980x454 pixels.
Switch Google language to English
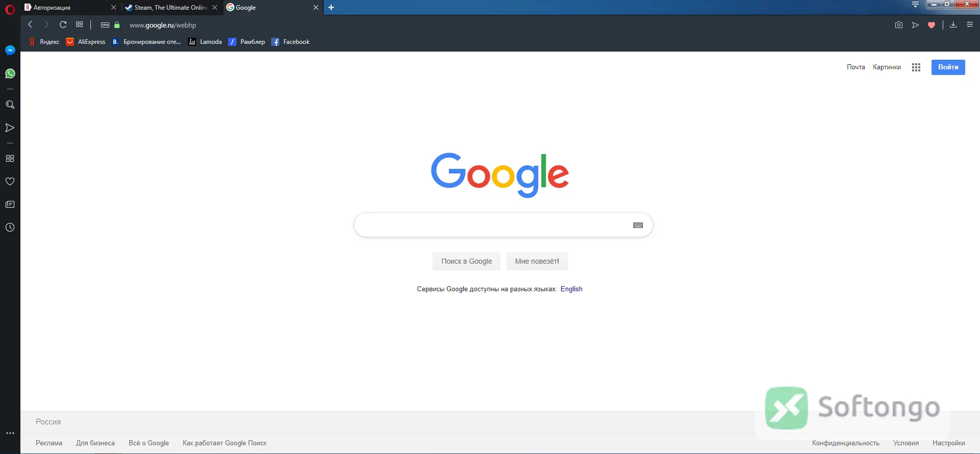coord(571,289)
